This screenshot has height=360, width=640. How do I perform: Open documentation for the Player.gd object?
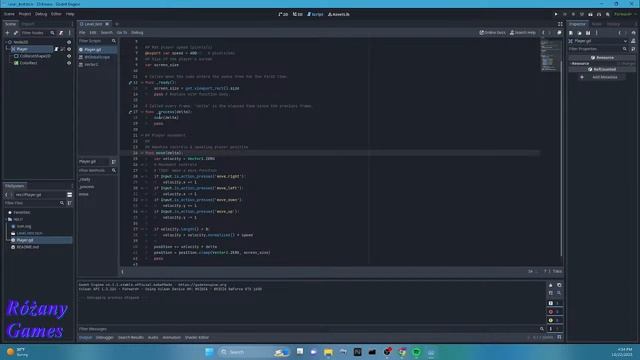[x=633, y=41]
